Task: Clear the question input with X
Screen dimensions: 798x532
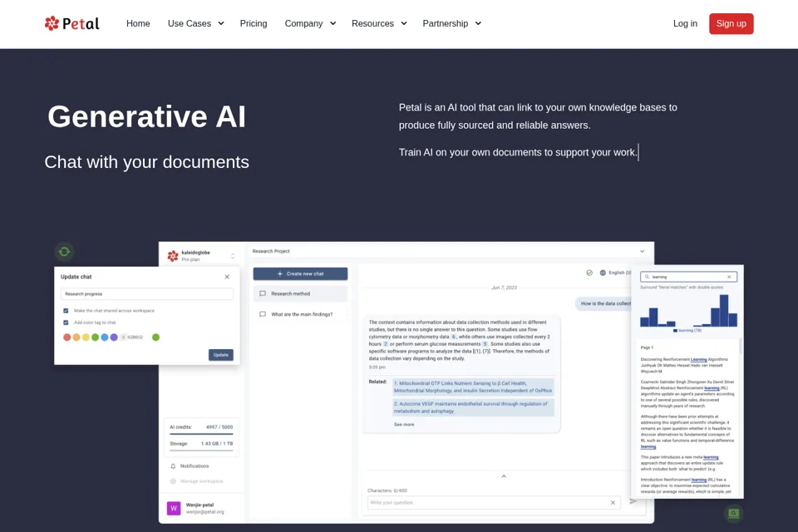Action: coord(613,502)
